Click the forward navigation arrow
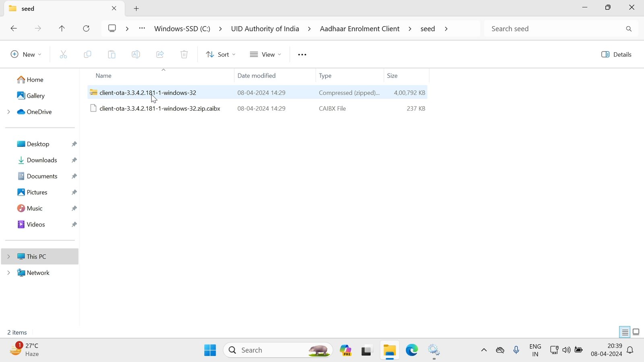 point(38,29)
